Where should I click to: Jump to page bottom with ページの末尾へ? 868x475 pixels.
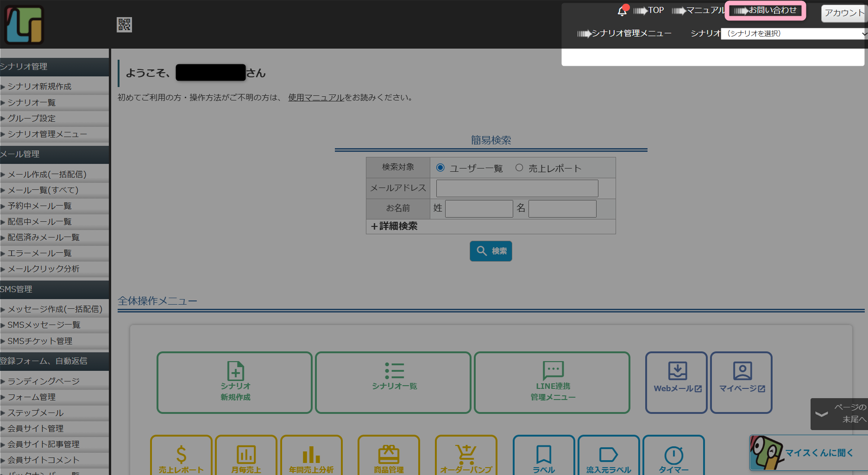(x=840, y=413)
